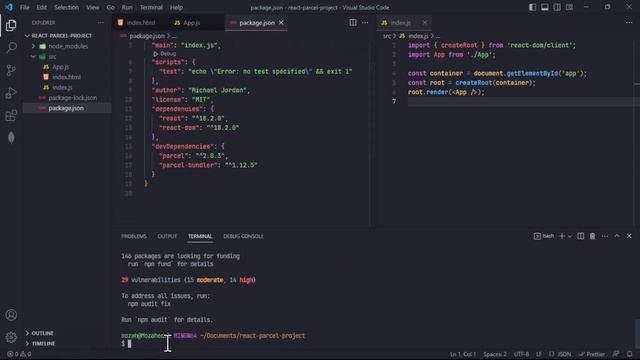Click errors and warnings status bar item
This screenshot has width=640, height=360.
[19, 354]
